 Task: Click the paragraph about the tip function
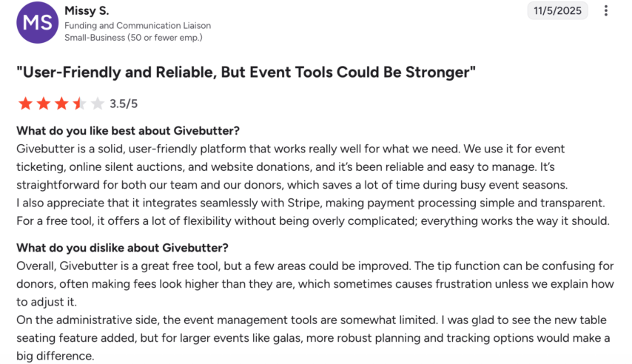coord(315,284)
